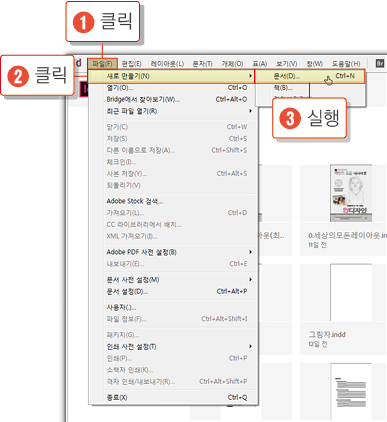Select 소책자 인쇄(K)... entry
This screenshot has width=387, height=422.
pos(173,370)
